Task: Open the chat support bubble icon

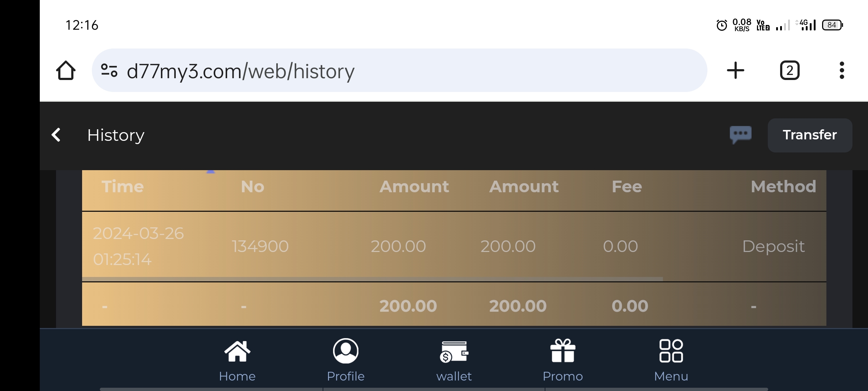Action: tap(740, 135)
